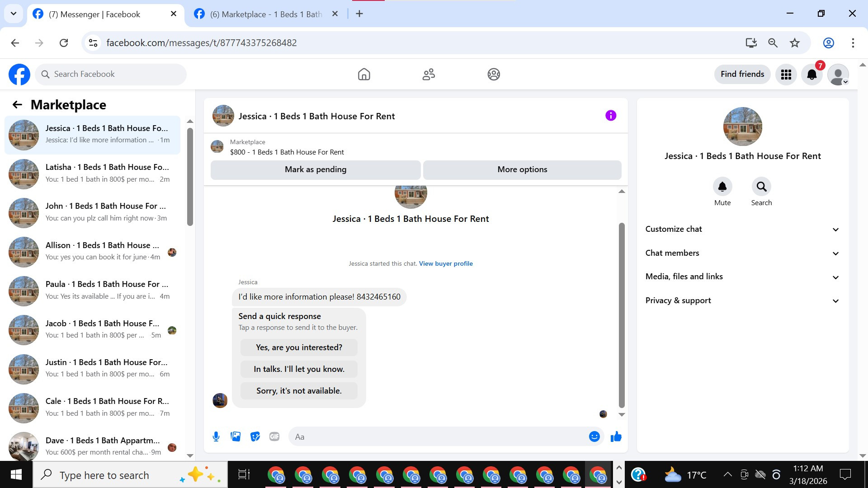Viewport: 868px width, 488px height.
Task: Expand the Chat members section
Action: [x=742, y=253]
